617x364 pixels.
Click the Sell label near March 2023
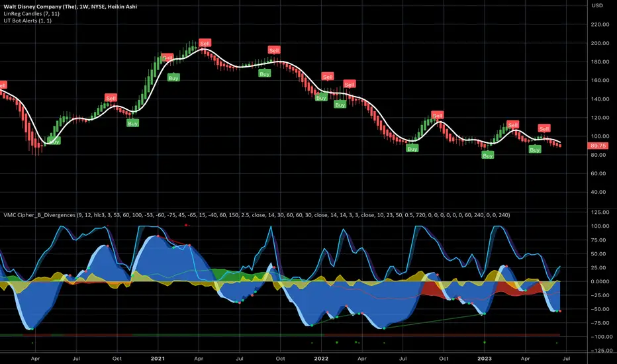pyautogui.click(x=512, y=124)
